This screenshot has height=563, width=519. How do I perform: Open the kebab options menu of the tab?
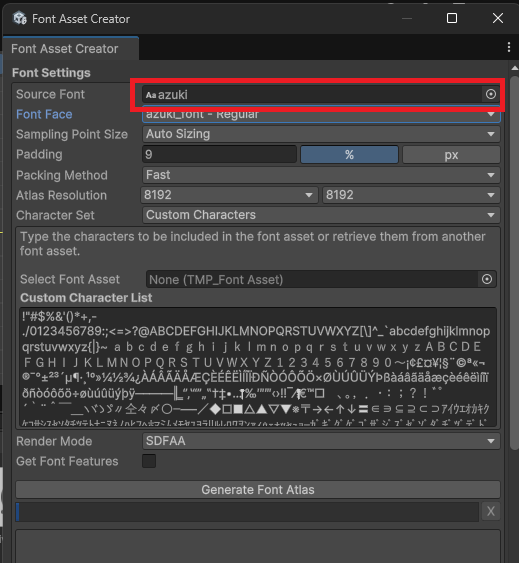[509, 47]
